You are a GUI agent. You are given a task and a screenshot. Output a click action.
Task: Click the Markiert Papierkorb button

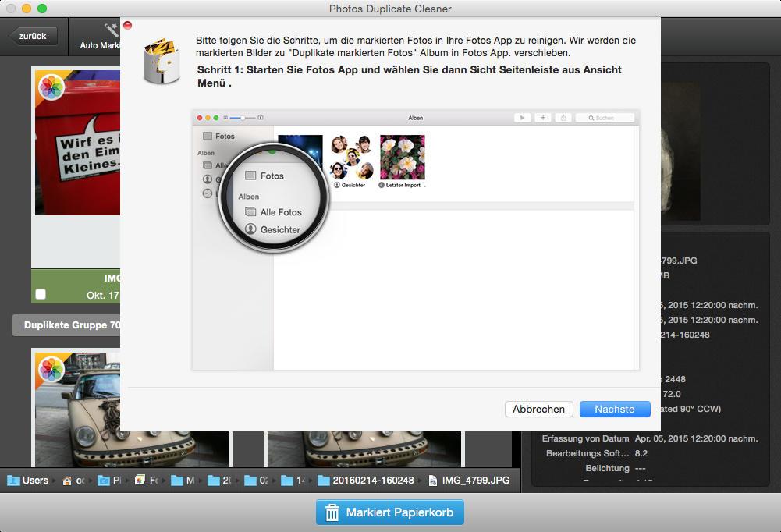(x=390, y=512)
